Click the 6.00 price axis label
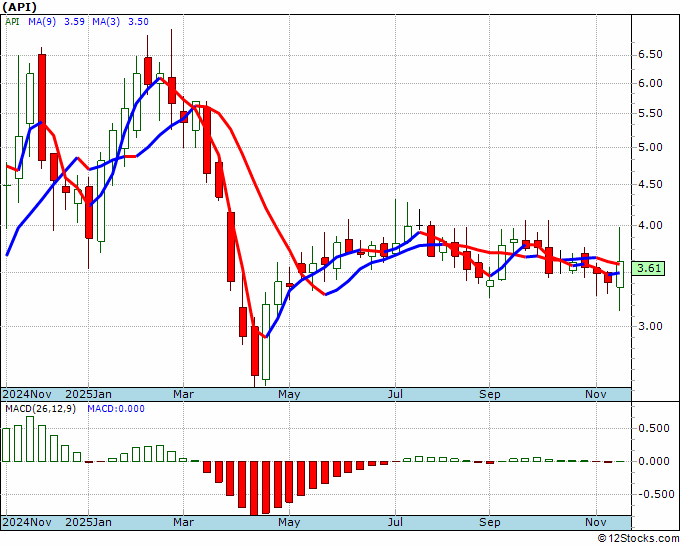Viewport: 680px width, 546px height. 650,84
